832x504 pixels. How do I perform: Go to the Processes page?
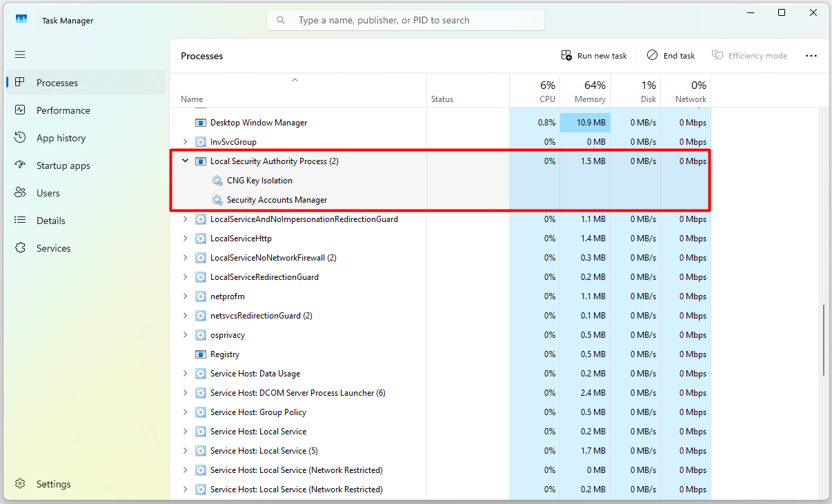[86, 83]
